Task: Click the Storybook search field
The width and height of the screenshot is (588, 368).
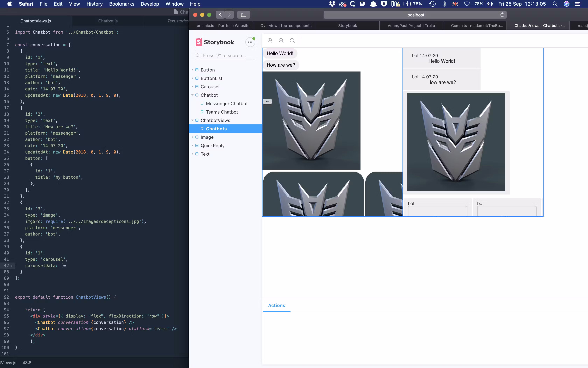Action: (x=225, y=56)
